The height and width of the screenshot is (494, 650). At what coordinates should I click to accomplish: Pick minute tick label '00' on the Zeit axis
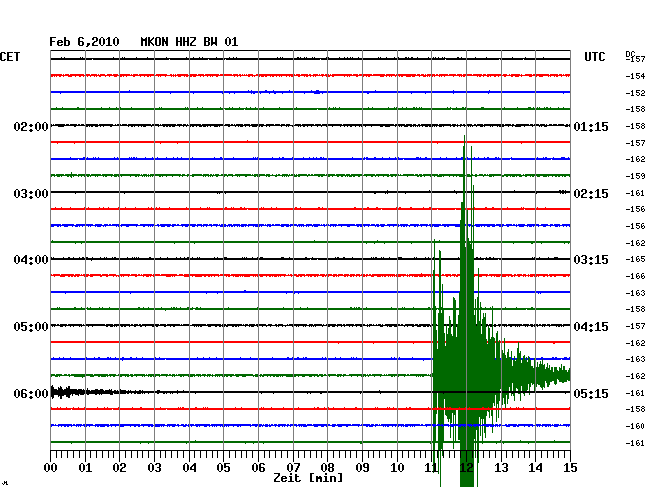pos(51,468)
